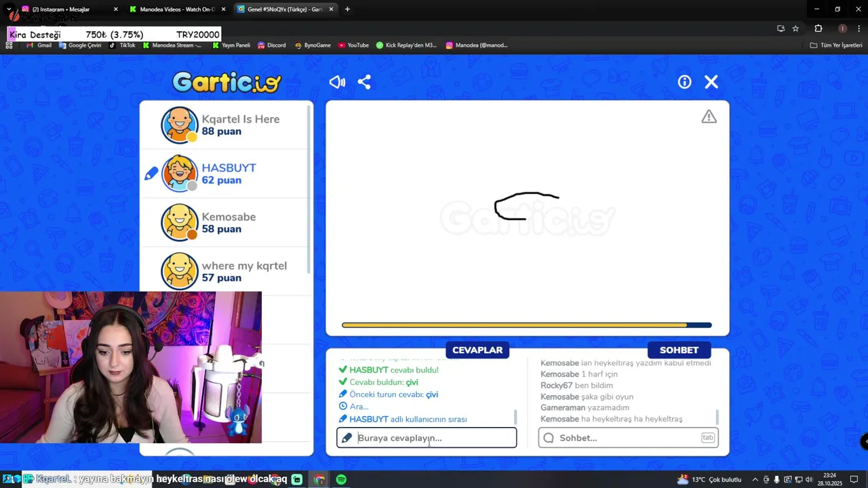The width and height of the screenshot is (868, 488).
Task: Open the tab search dropdown arrow
Action: (x=8, y=9)
